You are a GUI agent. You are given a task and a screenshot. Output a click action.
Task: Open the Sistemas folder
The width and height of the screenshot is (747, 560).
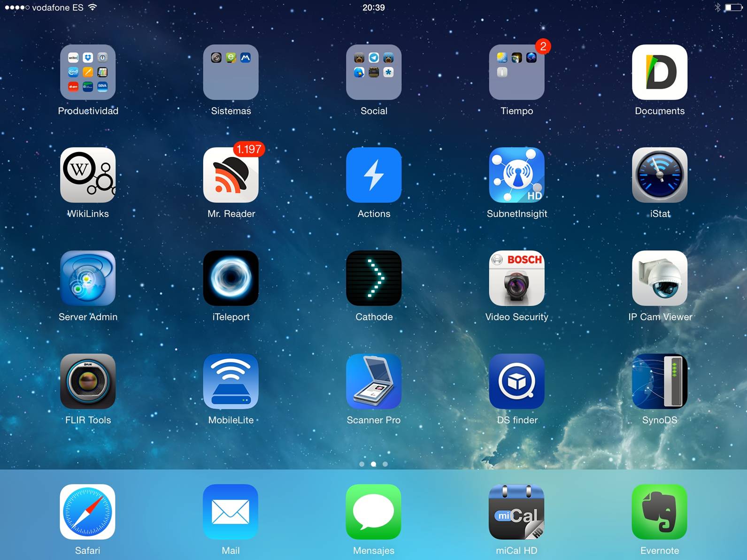pos(231,72)
